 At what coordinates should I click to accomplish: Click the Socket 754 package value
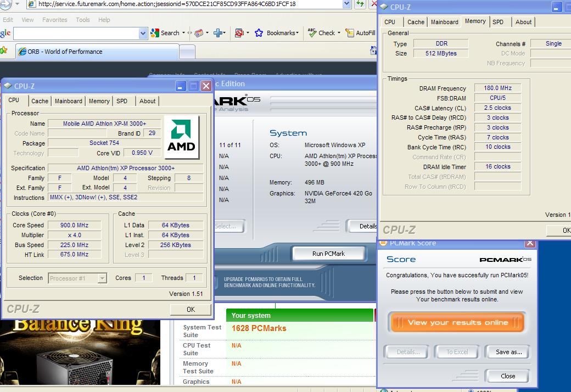pyautogui.click(x=104, y=143)
